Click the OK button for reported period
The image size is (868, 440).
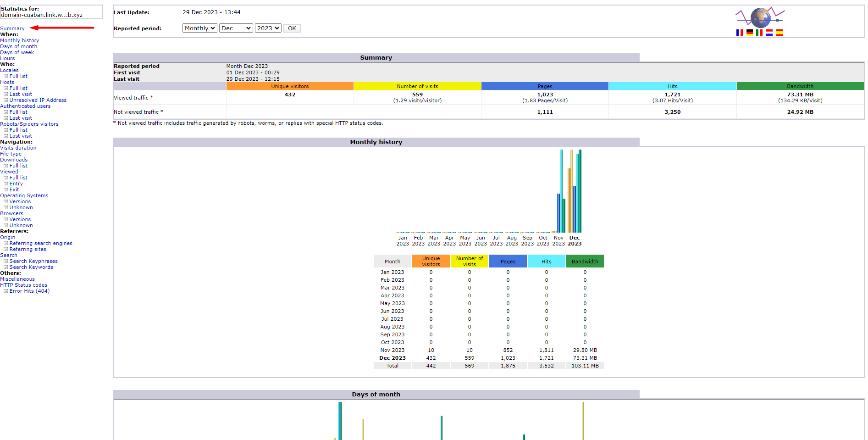[x=292, y=28]
